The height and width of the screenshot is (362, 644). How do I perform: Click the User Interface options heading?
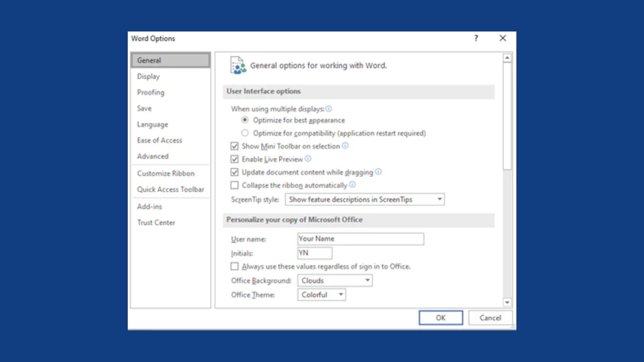coord(264,91)
